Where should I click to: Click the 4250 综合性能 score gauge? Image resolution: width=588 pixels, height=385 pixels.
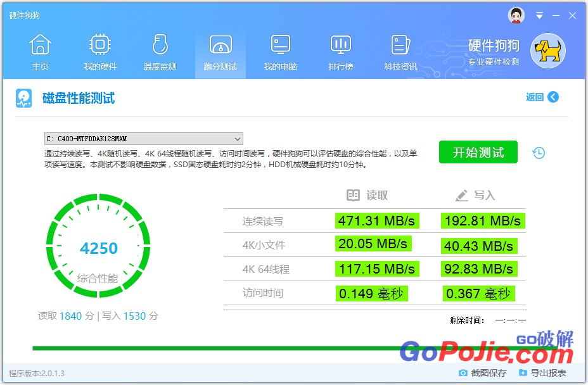click(98, 246)
